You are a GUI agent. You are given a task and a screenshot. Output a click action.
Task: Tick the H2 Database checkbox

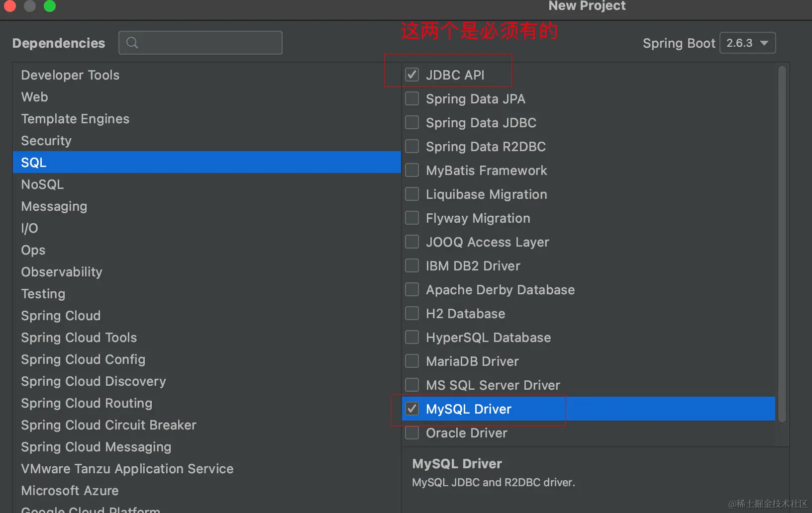(x=412, y=313)
